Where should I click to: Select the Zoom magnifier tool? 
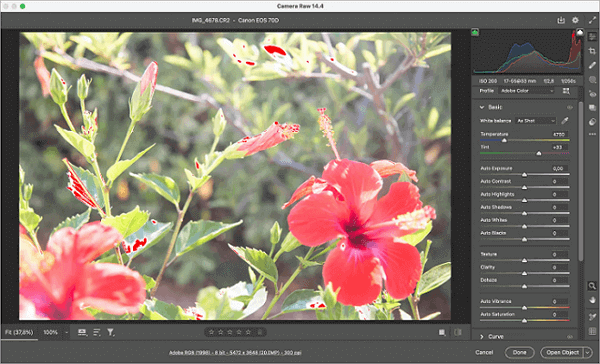tap(592, 286)
